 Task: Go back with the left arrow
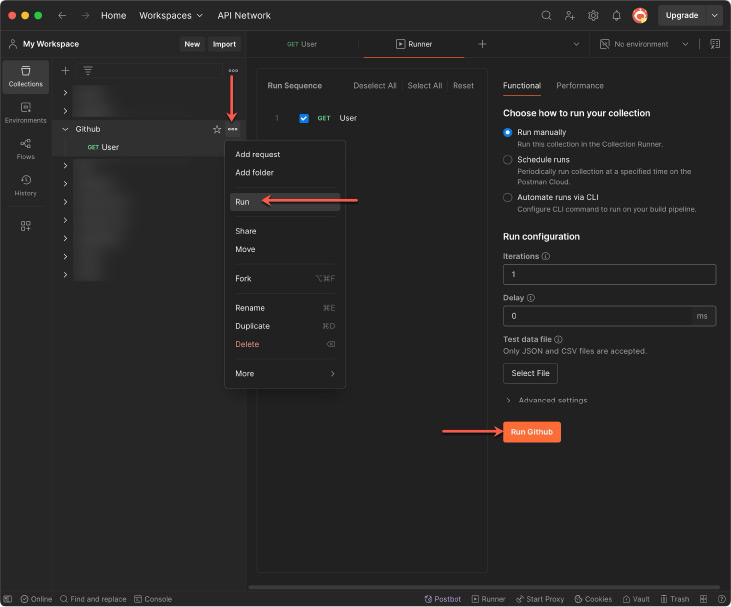pyautogui.click(x=62, y=15)
